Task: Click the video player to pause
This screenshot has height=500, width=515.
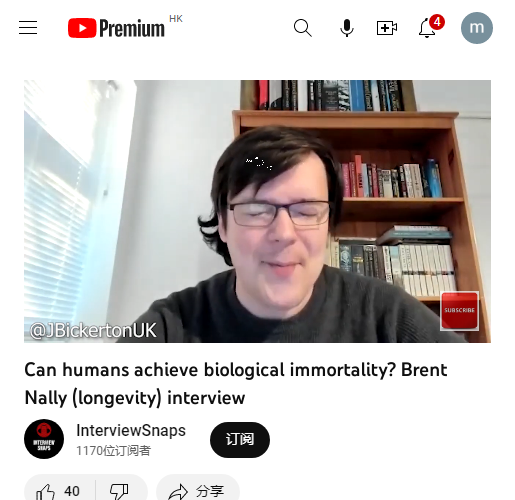Action: [257, 211]
